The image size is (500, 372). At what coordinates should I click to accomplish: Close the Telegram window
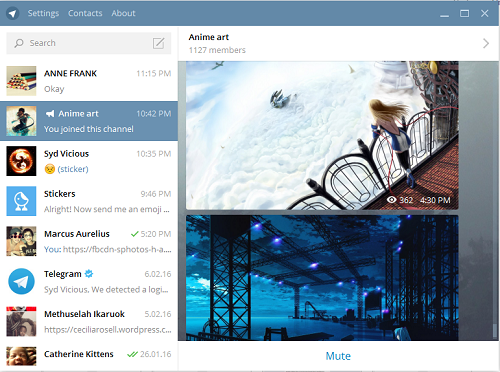tap(484, 13)
